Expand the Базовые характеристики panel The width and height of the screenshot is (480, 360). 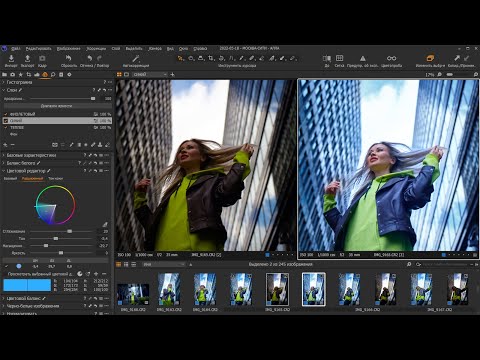3,155
